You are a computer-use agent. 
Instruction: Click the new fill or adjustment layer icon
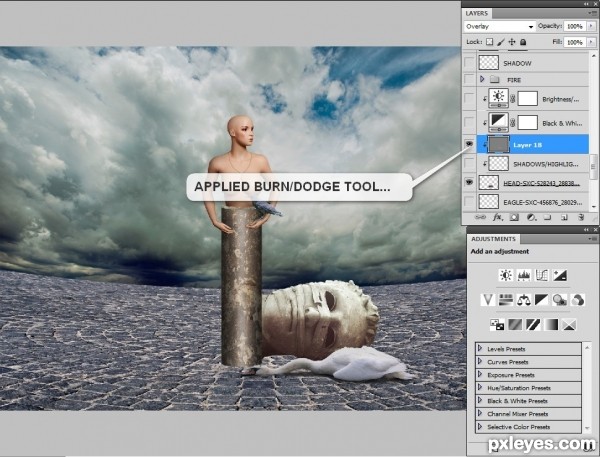(x=531, y=217)
